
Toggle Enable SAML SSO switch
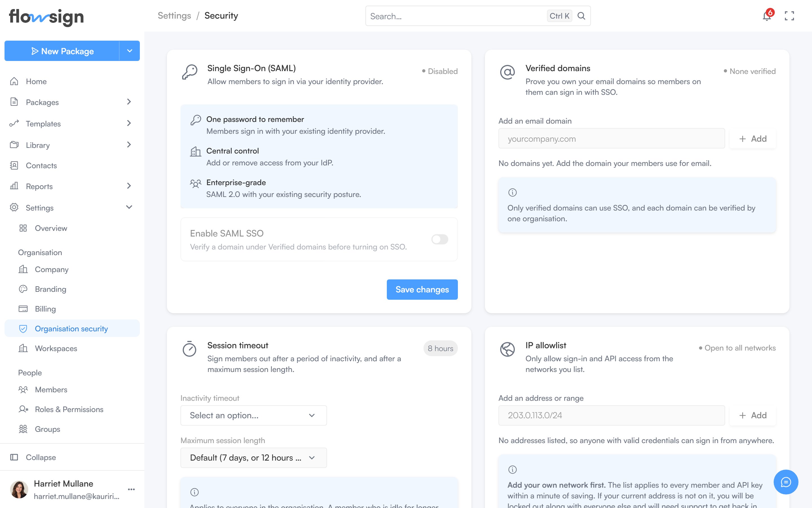point(440,239)
